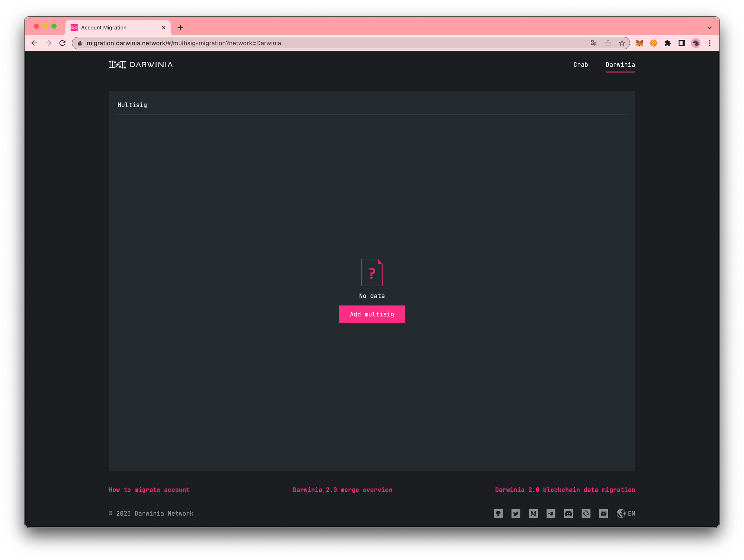Screen dimensions: 744x560
Task: Click the Darwinia logo
Action: pos(141,64)
